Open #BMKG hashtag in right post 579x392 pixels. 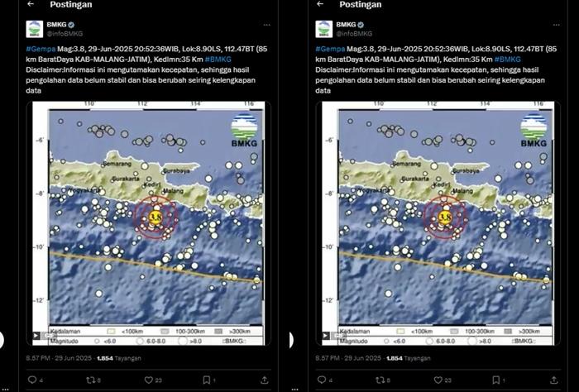(507, 59)
